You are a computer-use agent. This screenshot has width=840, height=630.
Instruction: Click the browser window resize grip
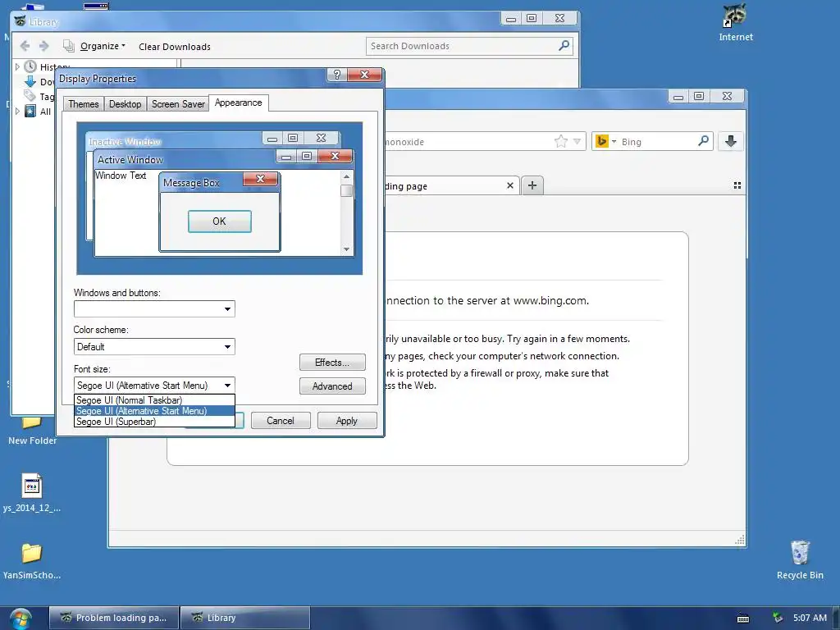[740, 540]
